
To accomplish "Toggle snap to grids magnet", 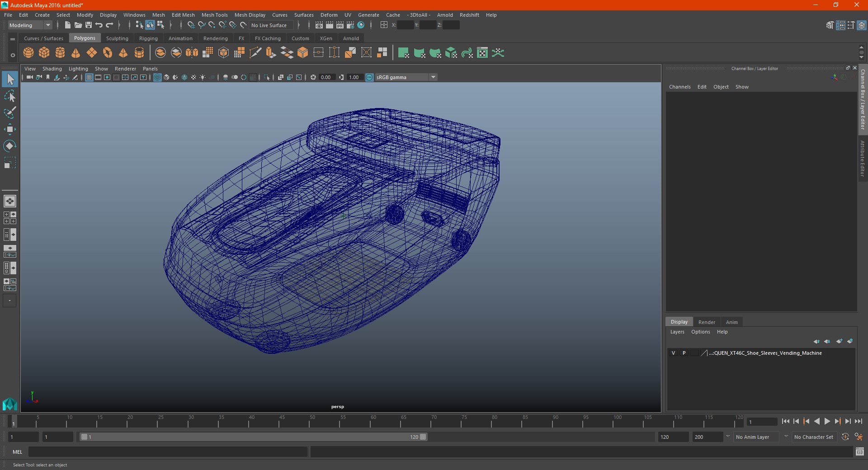I will pos(191,25).
